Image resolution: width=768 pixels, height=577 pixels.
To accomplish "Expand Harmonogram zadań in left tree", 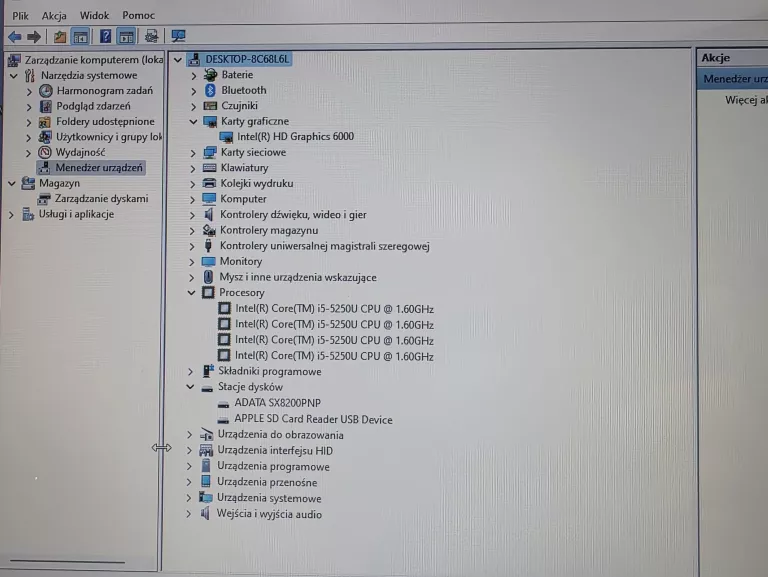I will tap(29, 92).
